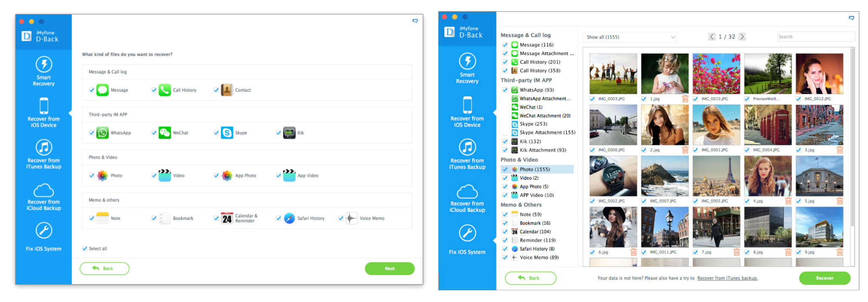Click the Kik icon in file types
This screenshot has height=302, width=868.
[x=289, y=133]
